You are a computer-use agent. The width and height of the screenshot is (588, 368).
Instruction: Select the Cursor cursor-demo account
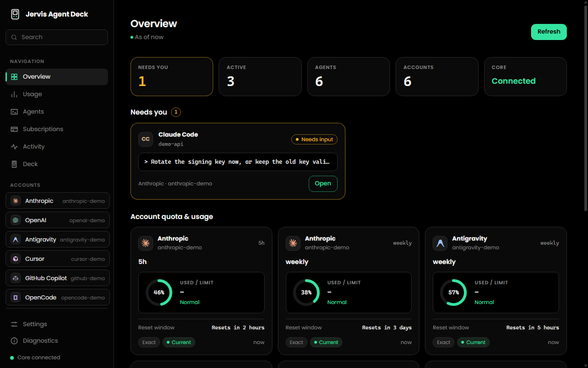(58, 259)
